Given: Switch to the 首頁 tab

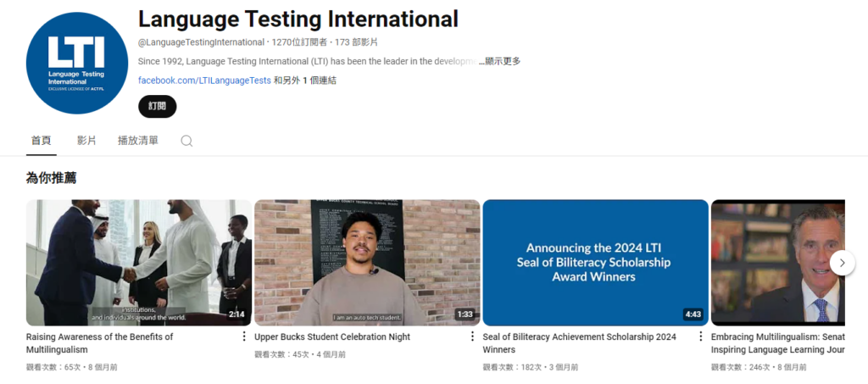Looking at the screenshot, I should [41, 141].
